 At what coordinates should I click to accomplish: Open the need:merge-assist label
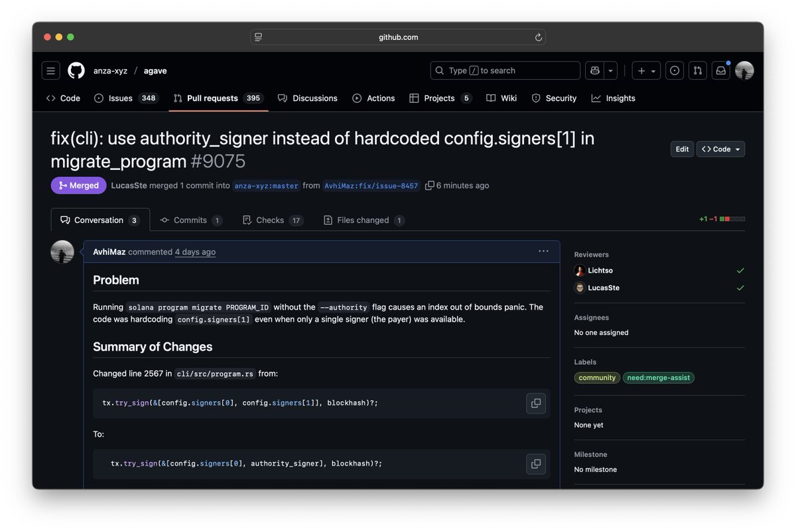(x=658, y=378)
